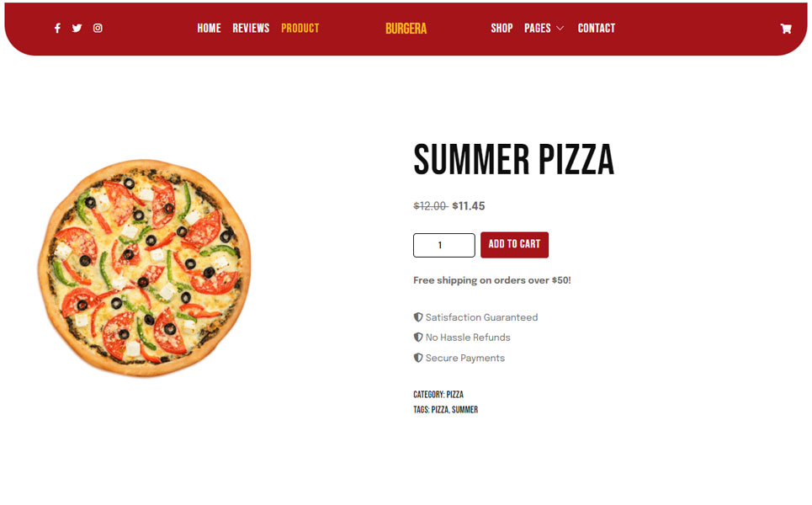Add the Summer Pizza to cart
This screenshot has height=505, width=812.
tap(514, 244)
